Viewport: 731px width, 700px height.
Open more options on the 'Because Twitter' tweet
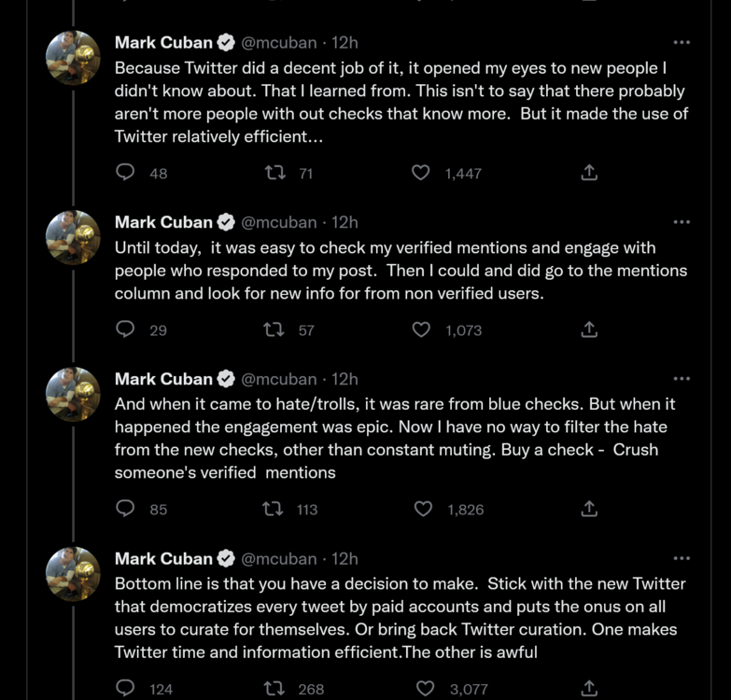pos(682,43)
